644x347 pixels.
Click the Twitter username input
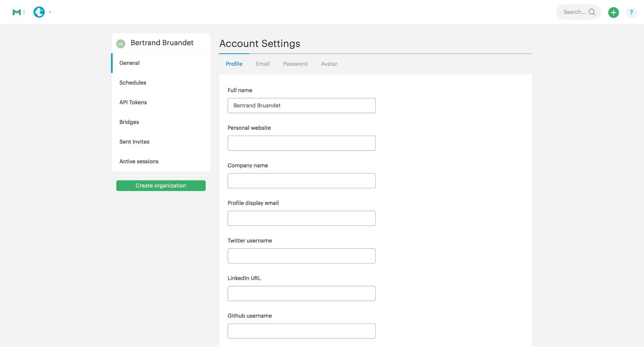302,256
